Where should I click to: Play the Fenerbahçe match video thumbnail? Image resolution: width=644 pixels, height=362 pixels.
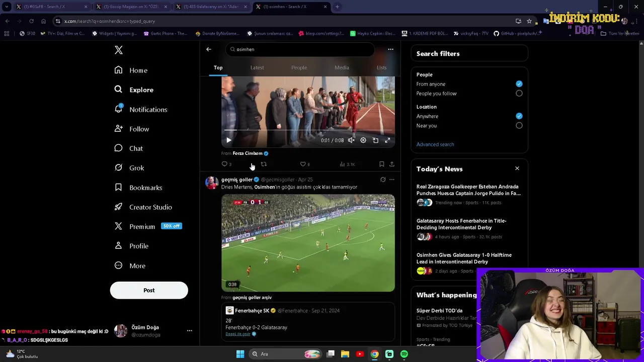coord(308,243)
